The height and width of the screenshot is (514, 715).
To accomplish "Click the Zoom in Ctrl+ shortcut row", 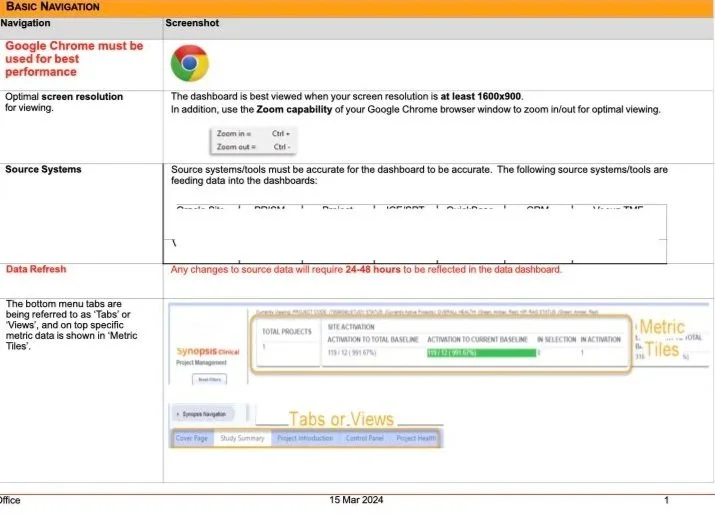I will (253, 134).
